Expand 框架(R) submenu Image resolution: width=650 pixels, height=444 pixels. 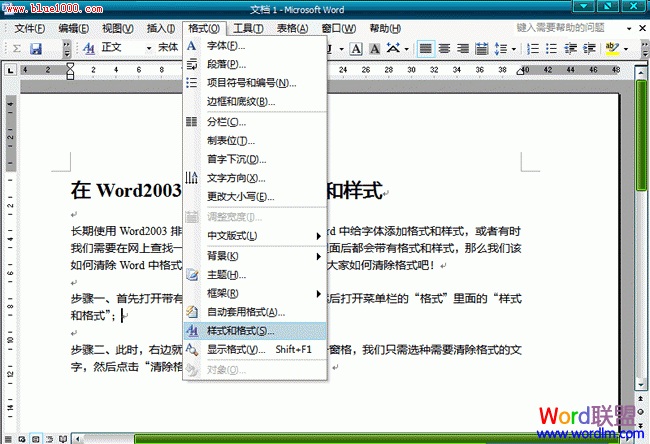click(x=255, y=294)
